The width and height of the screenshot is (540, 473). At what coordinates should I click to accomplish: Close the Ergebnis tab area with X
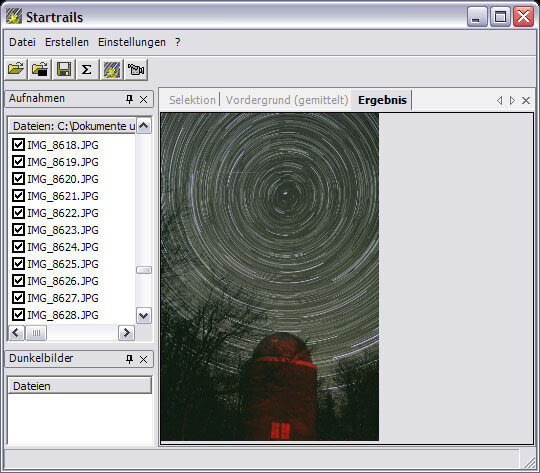click(x=526, y=100)
